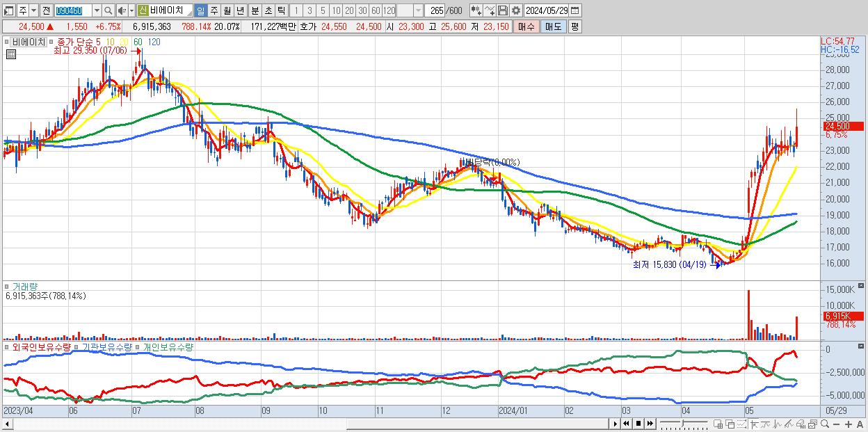Toggle the 평 button next to 매도

coord(574,26)
